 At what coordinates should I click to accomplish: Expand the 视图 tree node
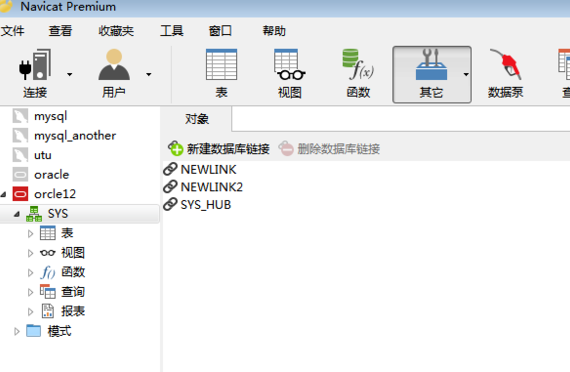coord(31,253)
